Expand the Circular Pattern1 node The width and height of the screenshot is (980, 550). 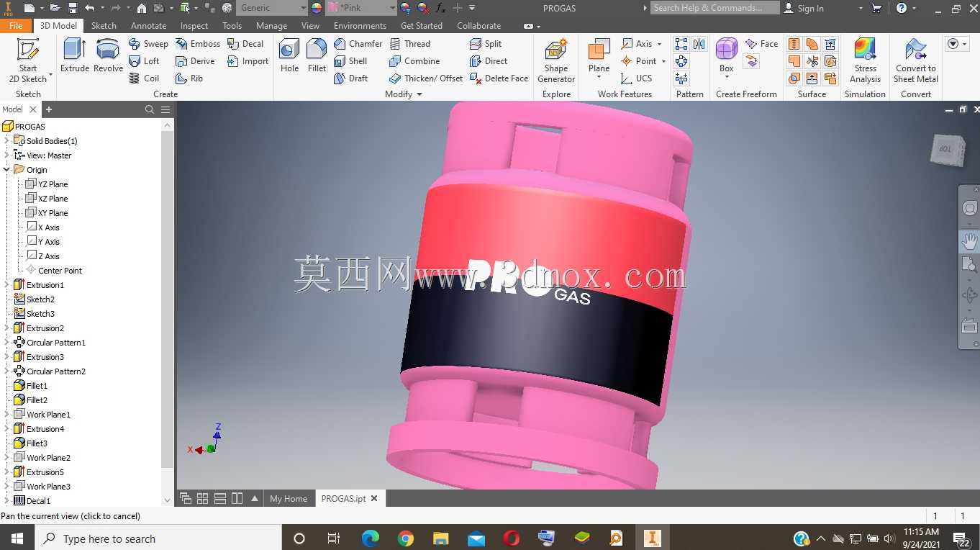tap(6, 343)
